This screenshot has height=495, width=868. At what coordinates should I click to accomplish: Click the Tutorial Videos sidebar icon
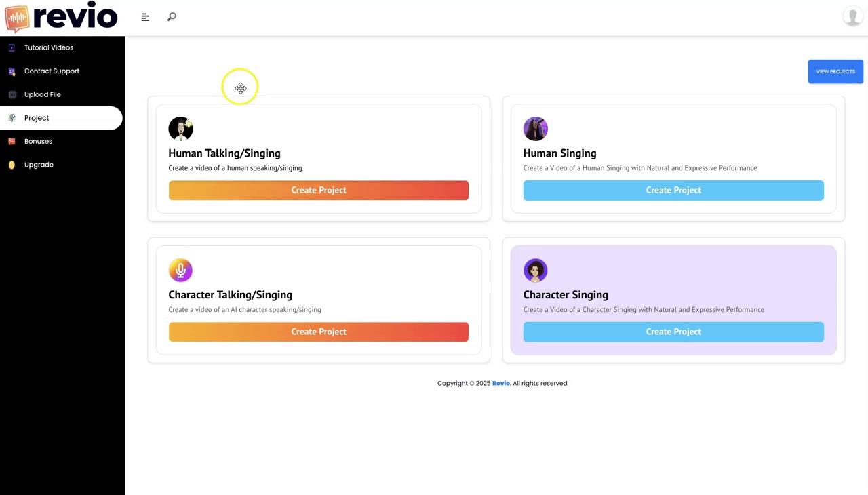12,47
